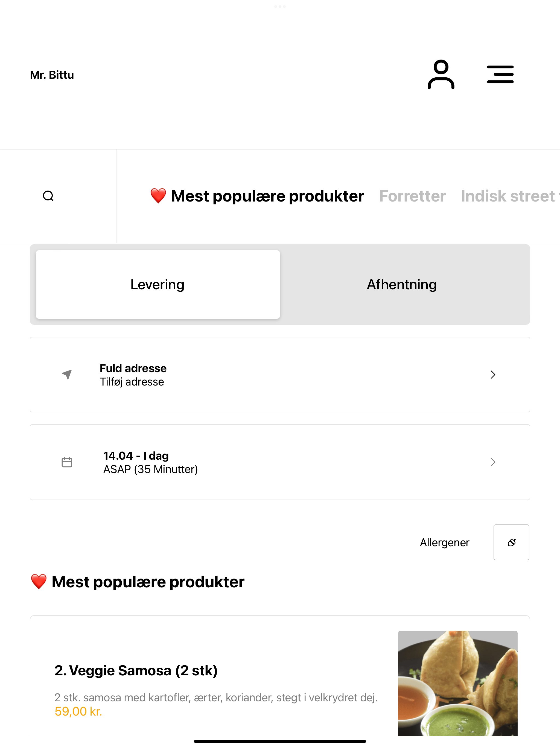Screen dimensions: 560x747
Task: Click the Mr. Bittu restaurant name
Action: pos(52,75)
